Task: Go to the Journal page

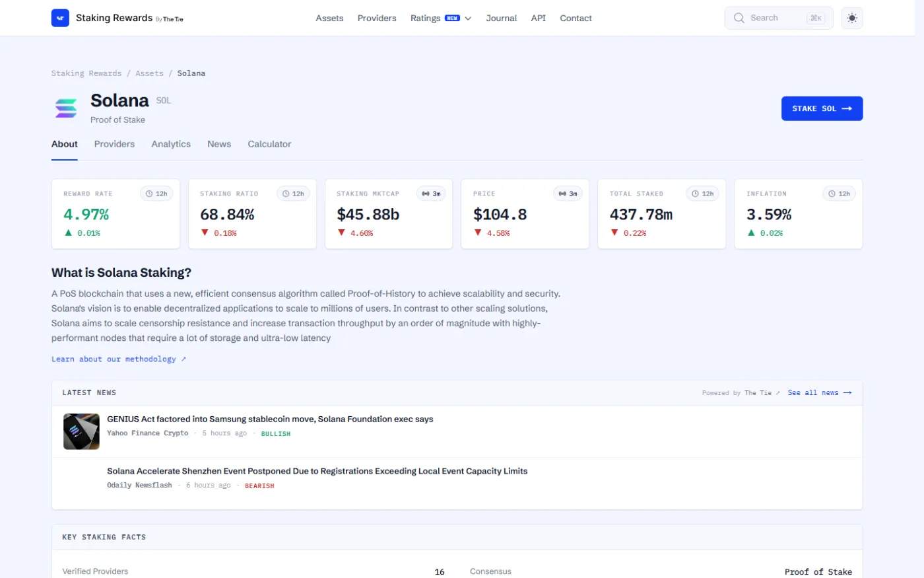Action: [502, 18]
